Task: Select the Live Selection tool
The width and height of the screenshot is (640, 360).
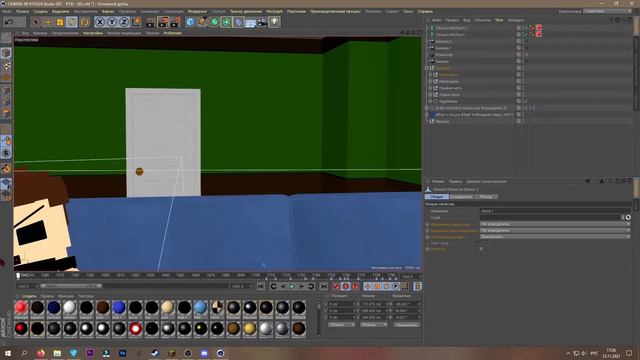Action: tap(36, 22)
